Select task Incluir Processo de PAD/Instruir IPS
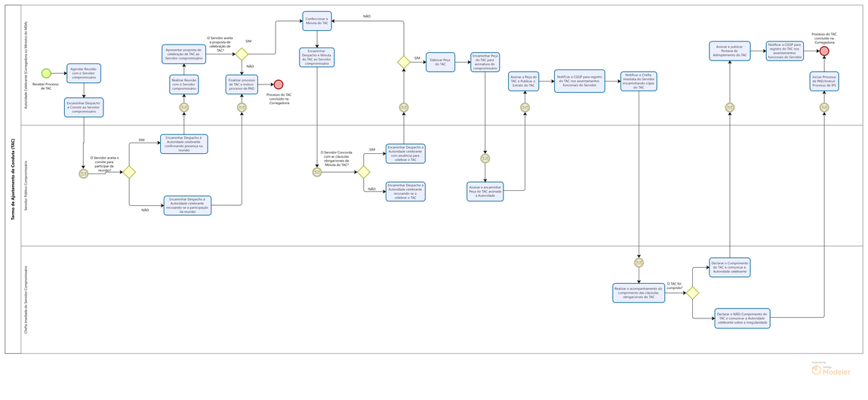868x400 pixels. [x=824, y=81]
